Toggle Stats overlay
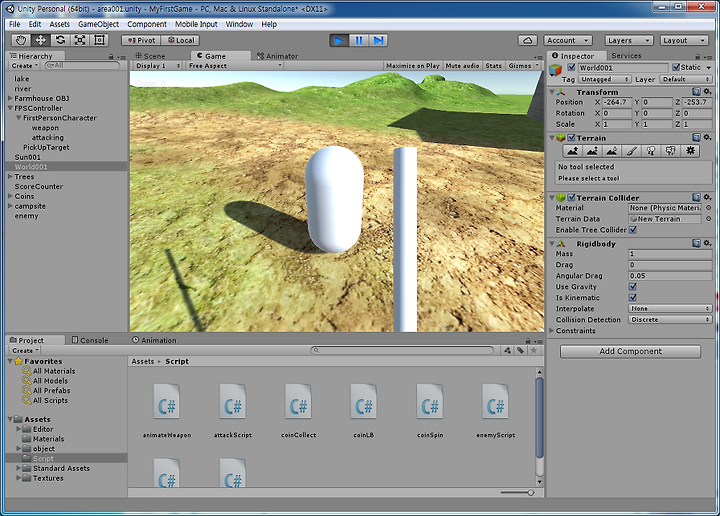720x516 pixels. (494, 66)
